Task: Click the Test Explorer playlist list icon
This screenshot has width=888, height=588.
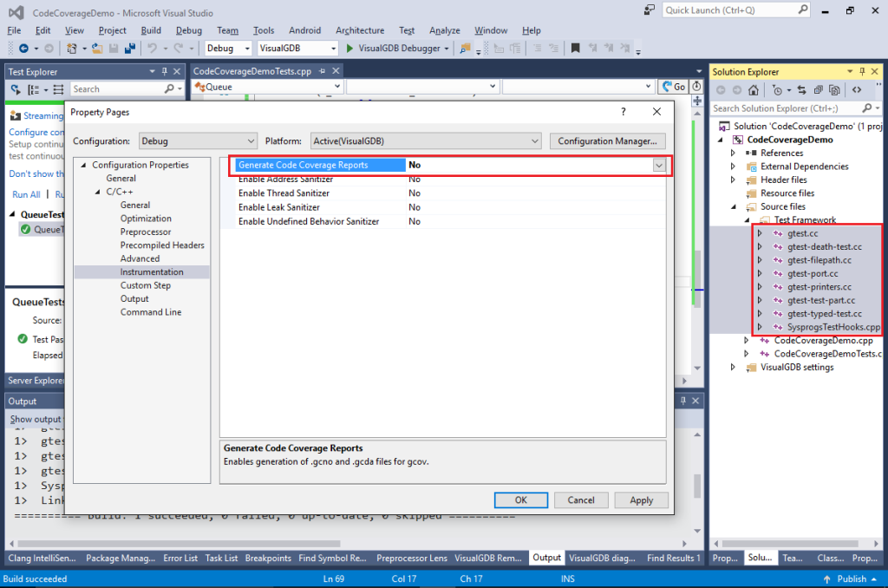Action: pos(58,89)
